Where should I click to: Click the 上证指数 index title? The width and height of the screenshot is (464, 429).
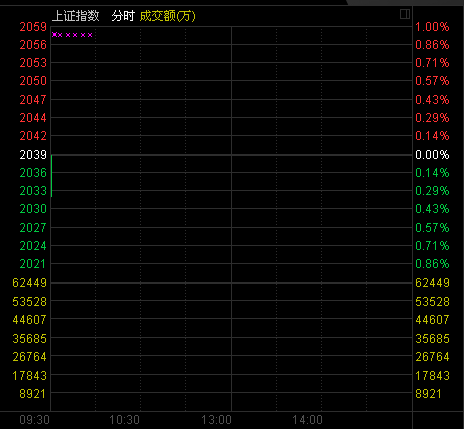pos(76,16)
